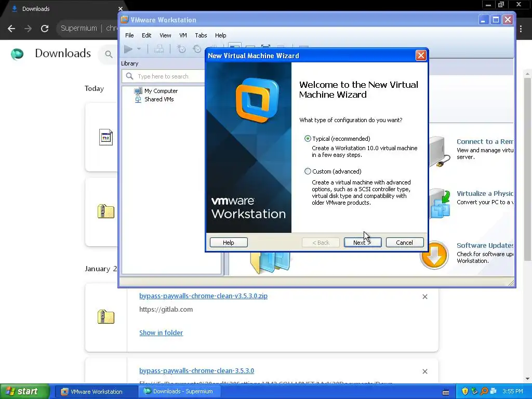Screen dimensions: 532x399
Task: Click the browser forward arrow
Action: (28, 29)
